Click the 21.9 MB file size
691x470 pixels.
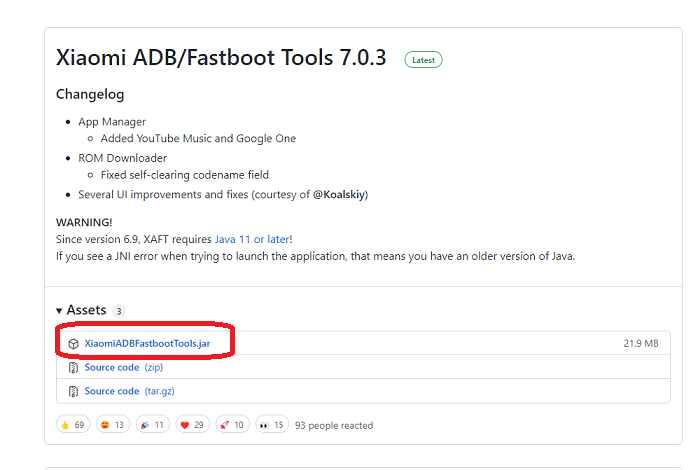tap(641, 344)
